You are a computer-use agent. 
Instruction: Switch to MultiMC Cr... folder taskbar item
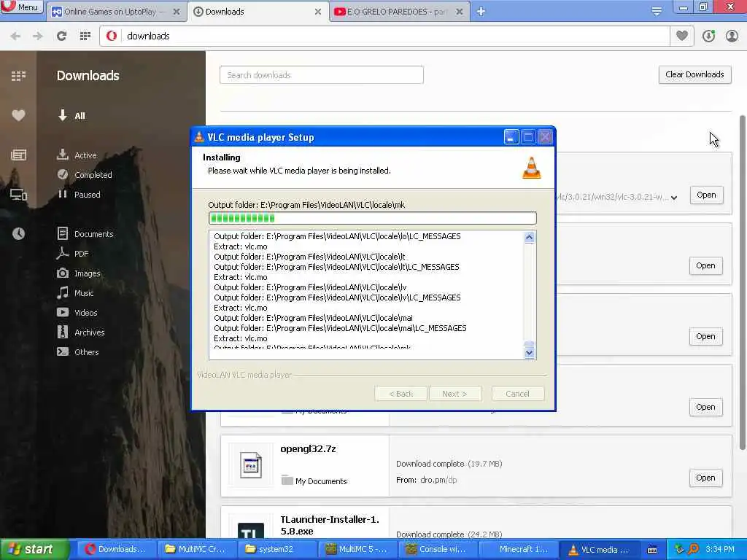pyautogui.click(x=197, y=549)
